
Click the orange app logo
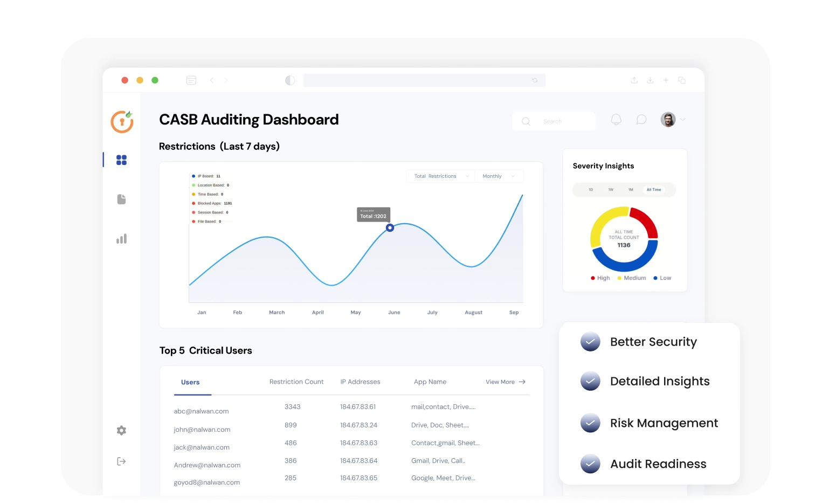point(121,122)
